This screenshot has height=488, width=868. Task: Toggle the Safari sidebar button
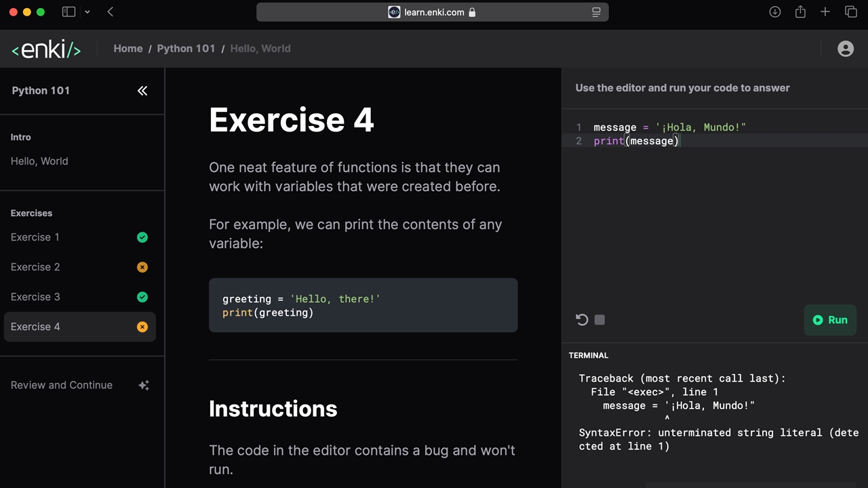(68, 12)
